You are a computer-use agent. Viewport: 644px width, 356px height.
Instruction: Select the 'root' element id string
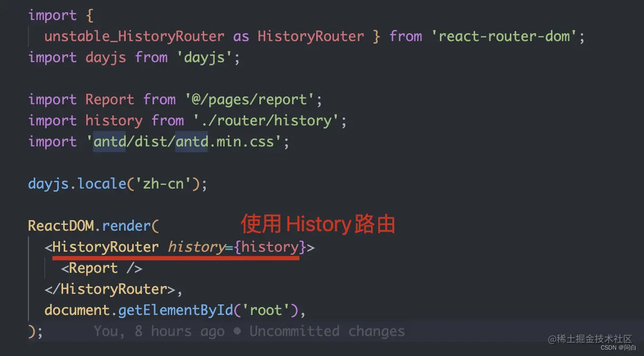click(267, 310)
